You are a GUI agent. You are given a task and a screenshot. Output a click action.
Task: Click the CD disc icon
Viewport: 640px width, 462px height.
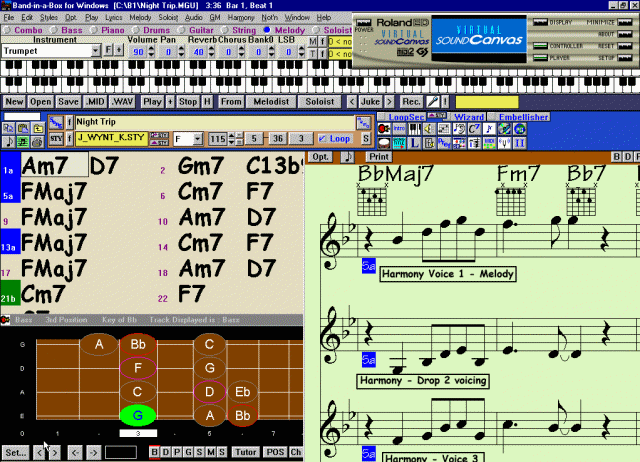(x=504, y=129)
